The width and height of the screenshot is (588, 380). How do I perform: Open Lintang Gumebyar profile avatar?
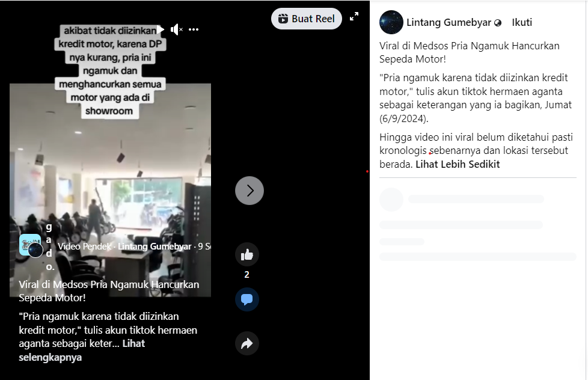(391, 22)
